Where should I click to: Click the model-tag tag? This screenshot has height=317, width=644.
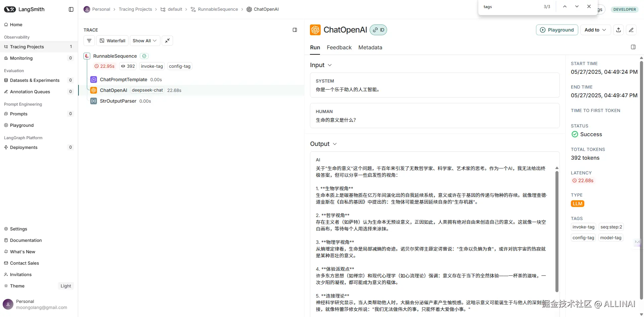click(x=611, y=238)
